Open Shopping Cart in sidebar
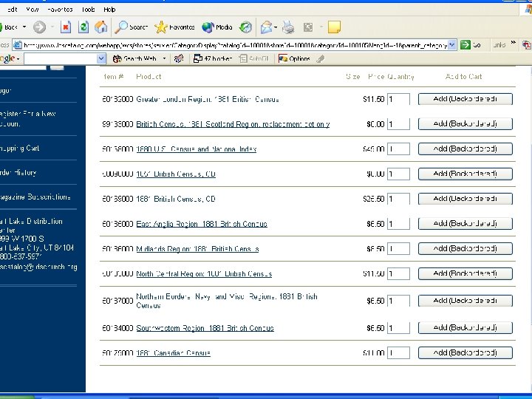This screenshot has width=532, height=399. (20, 149)
